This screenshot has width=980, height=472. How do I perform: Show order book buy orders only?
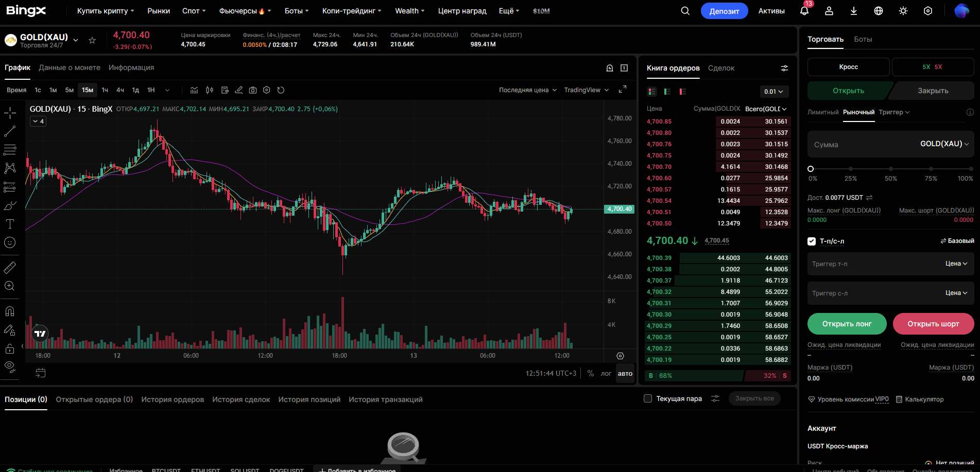(667, 92)
